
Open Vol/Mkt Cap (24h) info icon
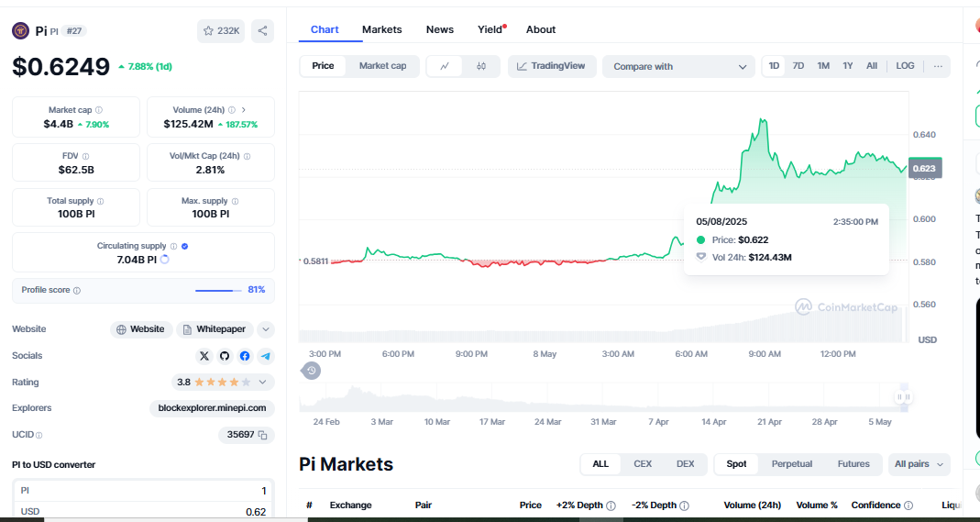click(247, 156)
